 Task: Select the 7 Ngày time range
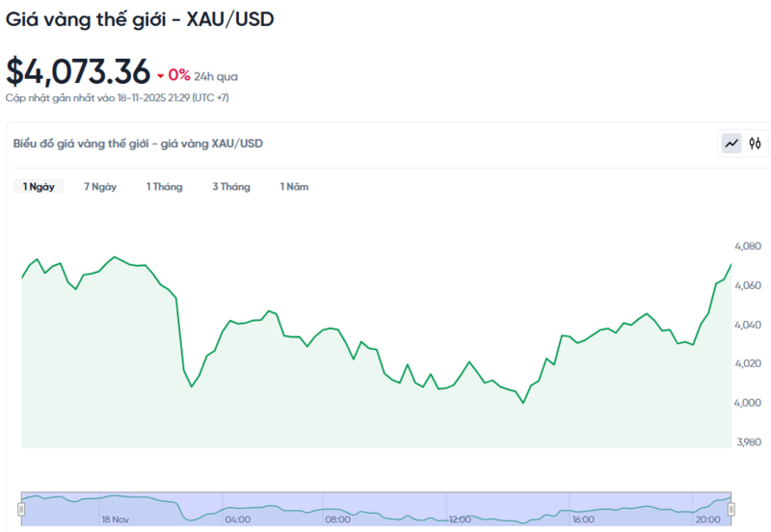pos(100,187)
